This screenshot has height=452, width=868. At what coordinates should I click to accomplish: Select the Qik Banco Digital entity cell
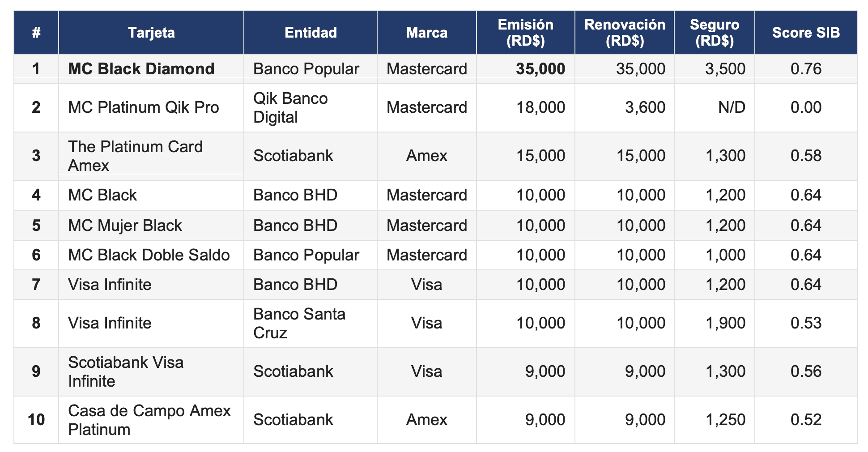click(x=291, y=108)
